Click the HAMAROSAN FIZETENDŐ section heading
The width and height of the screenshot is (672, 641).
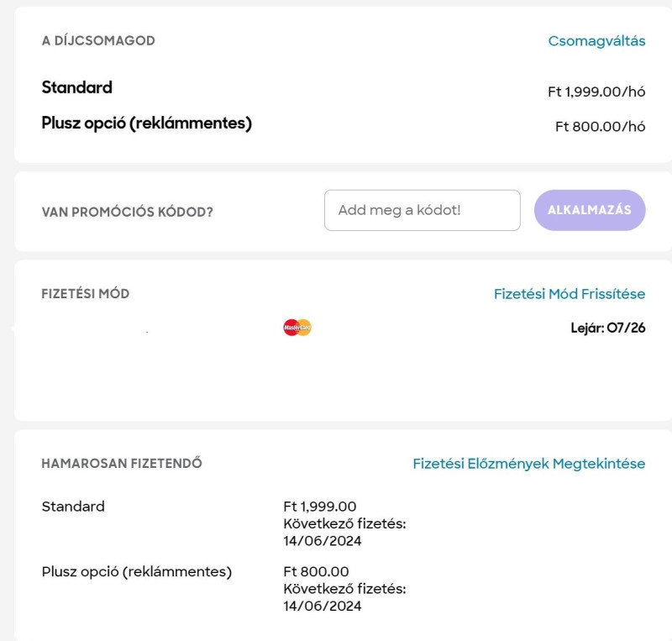point(122,464)
